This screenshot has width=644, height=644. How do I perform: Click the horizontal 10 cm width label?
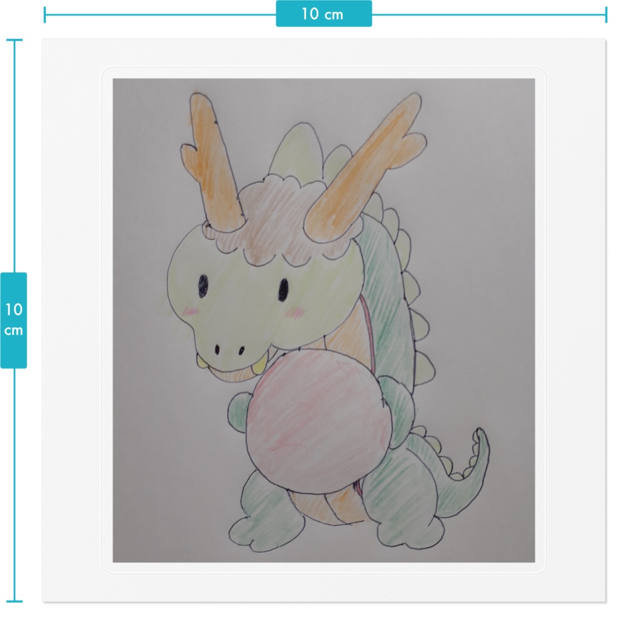pos(324,14)
